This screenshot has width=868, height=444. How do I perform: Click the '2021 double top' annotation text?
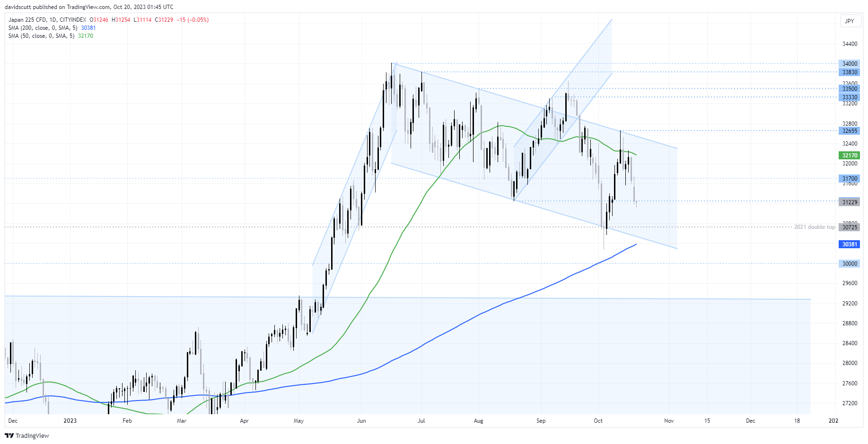(x=815, y=227)
